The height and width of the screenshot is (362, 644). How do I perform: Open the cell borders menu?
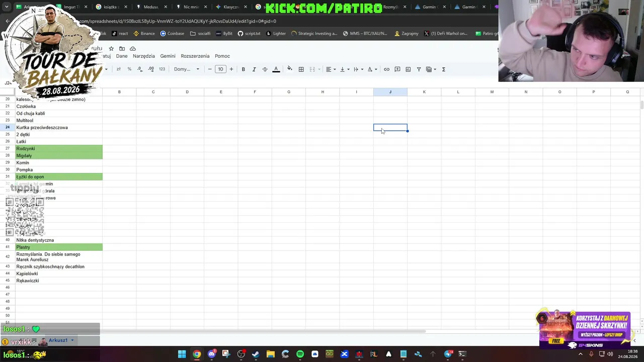(x=301, y=69)
